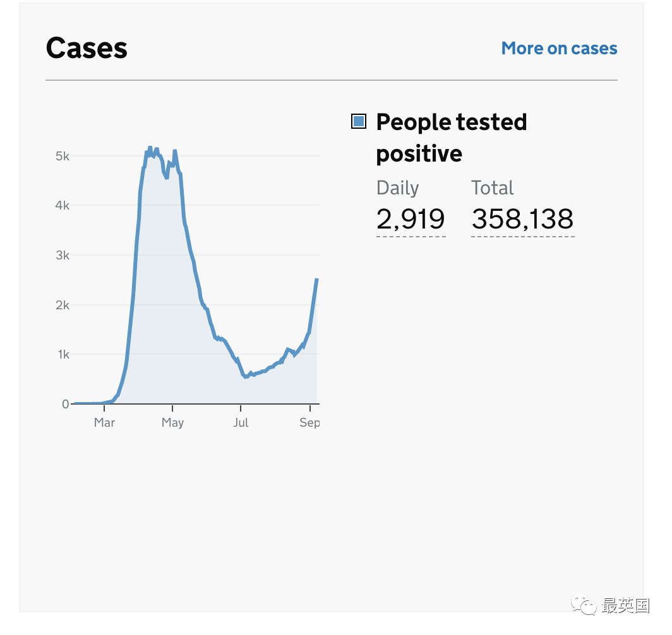Click the chart line's latest endpoint
The width and height of the screenshot is (672, 635).
[x=316, y=279]
